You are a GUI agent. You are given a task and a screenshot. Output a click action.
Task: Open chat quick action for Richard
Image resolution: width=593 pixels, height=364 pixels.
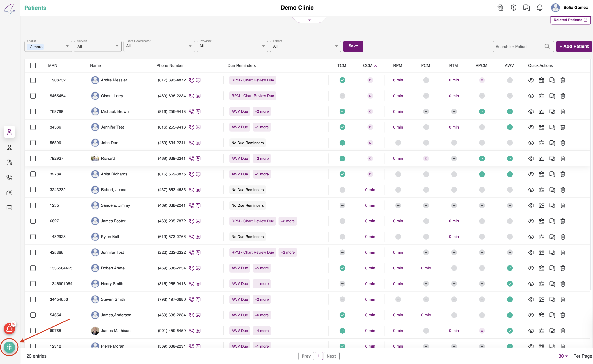[552, 159]
